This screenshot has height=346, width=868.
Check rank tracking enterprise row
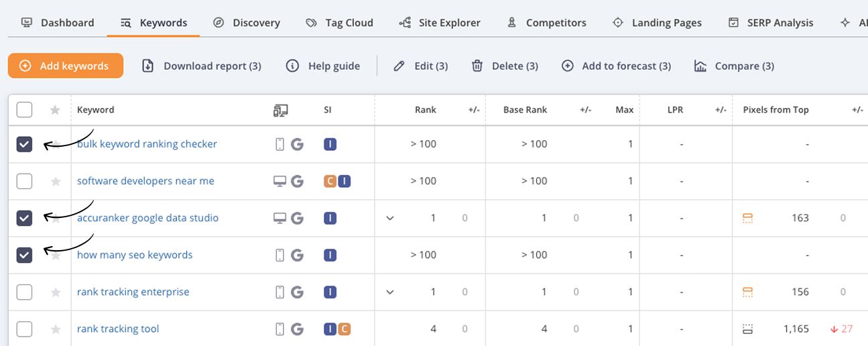pyautogui.click(x=24, y=292)
